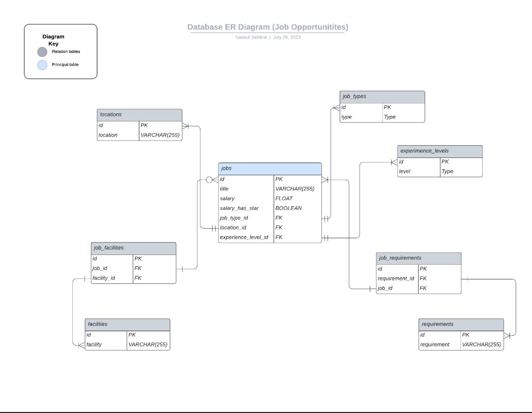Click VARCHAR(255) in the locations table
Image resolution: width=532 pixels, height=413 pixels.
(160, 135)
